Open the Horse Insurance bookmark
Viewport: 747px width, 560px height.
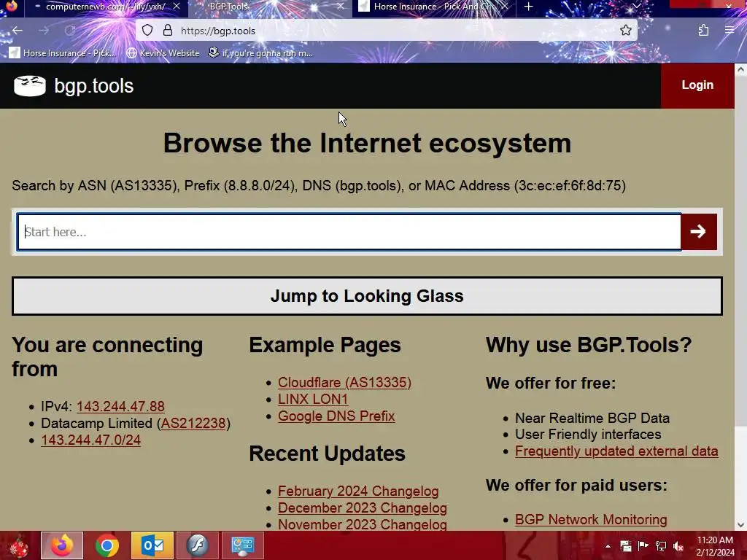click(x=63, y=52)
